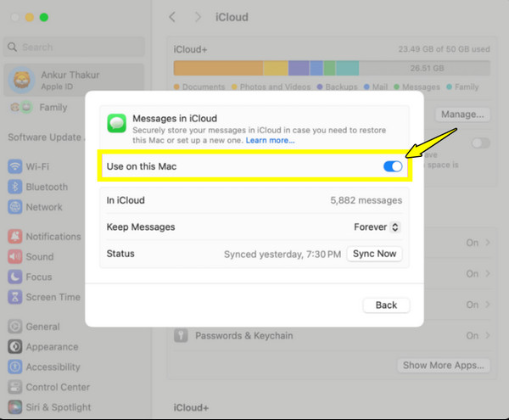Click the Wi-Fi icon in sidebar
The image size is (509, 420).
point(15,167)
